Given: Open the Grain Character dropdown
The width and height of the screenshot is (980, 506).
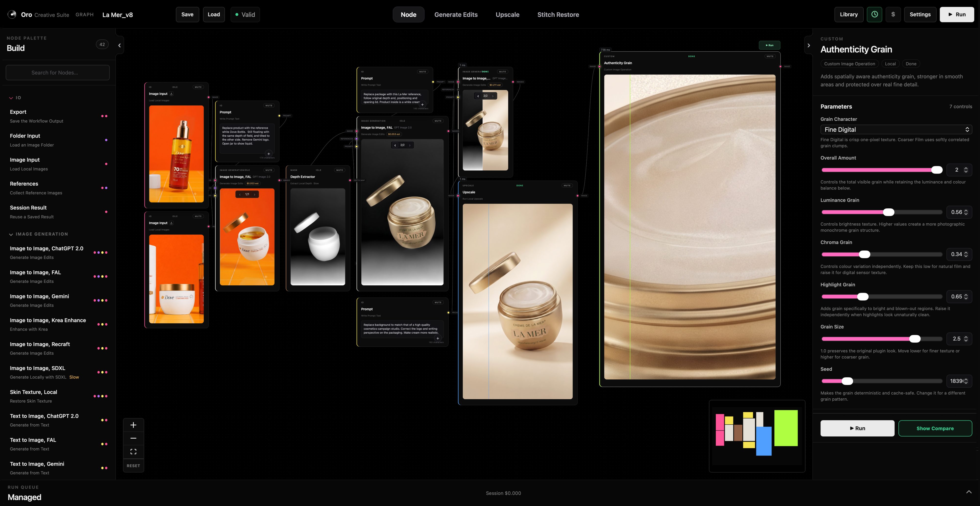Looking at the screenshot, I should coord(896,129).
